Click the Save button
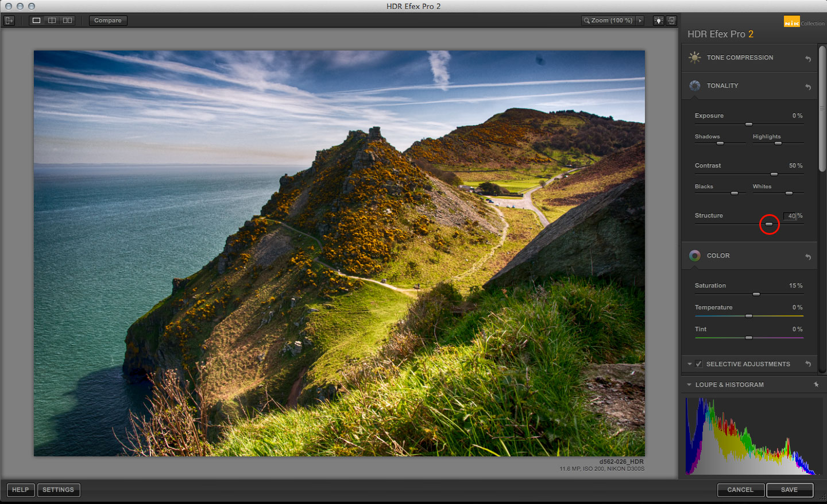Viewport: 827px width, 504px height. point(789,490)
